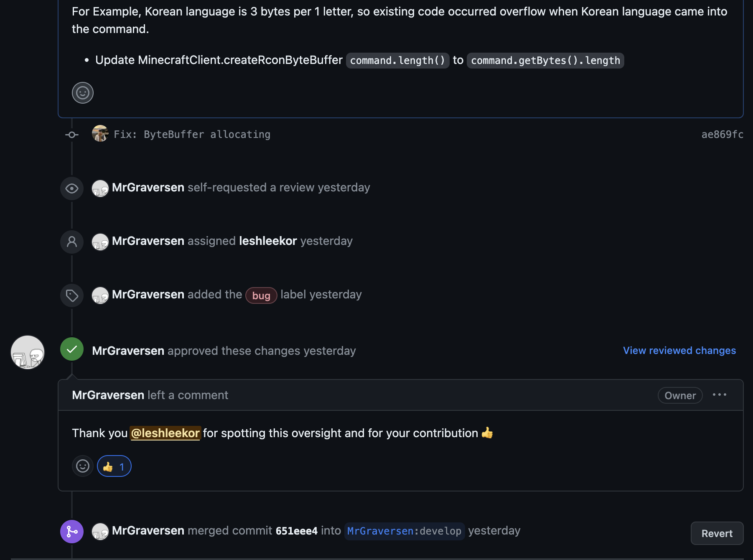Click the Revert button
753x560 pixels.
pos(717,533)
